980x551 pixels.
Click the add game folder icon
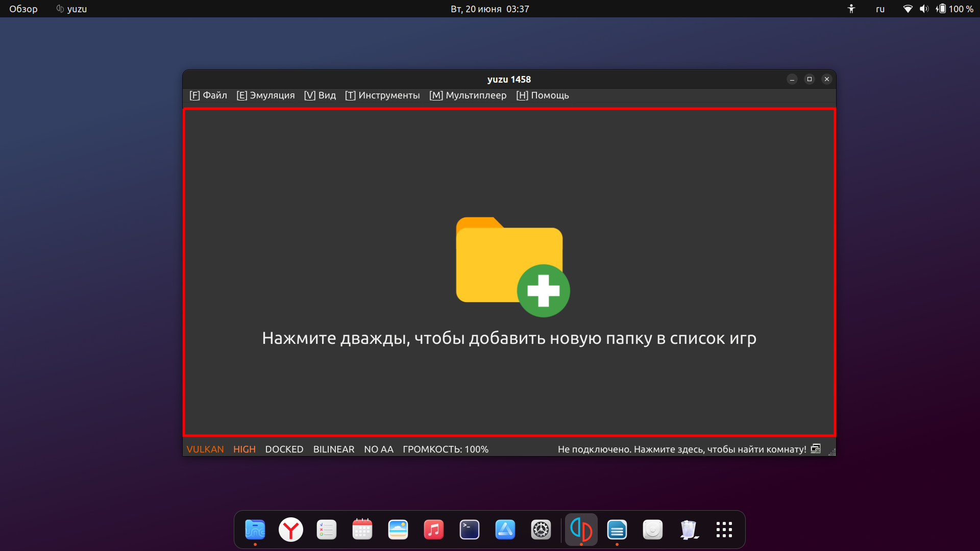(x=512, y=266)
